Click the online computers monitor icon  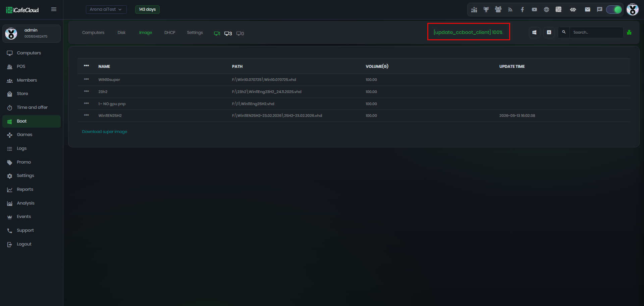217,33
